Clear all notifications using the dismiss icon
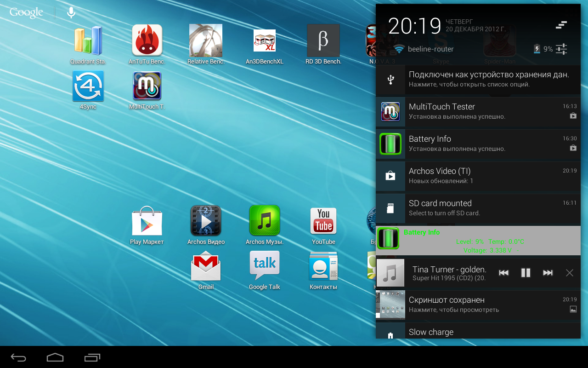The height and width of the screenshot is (368, 588). 561,25
